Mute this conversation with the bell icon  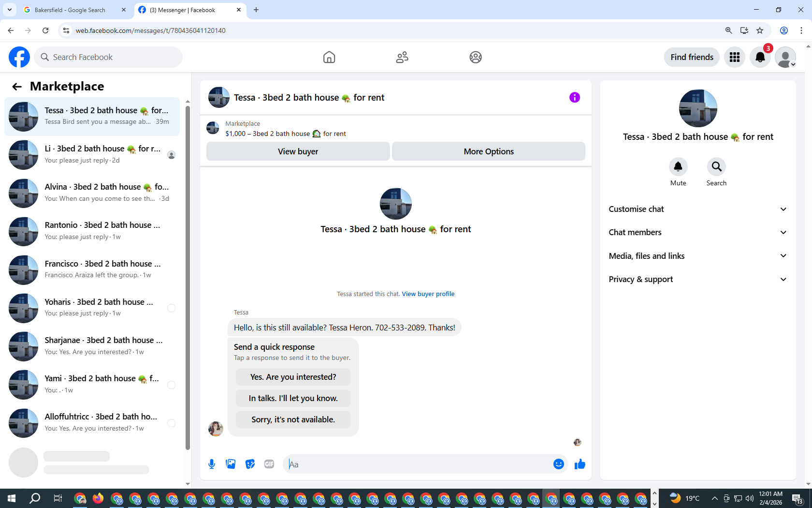click(678, 166)
